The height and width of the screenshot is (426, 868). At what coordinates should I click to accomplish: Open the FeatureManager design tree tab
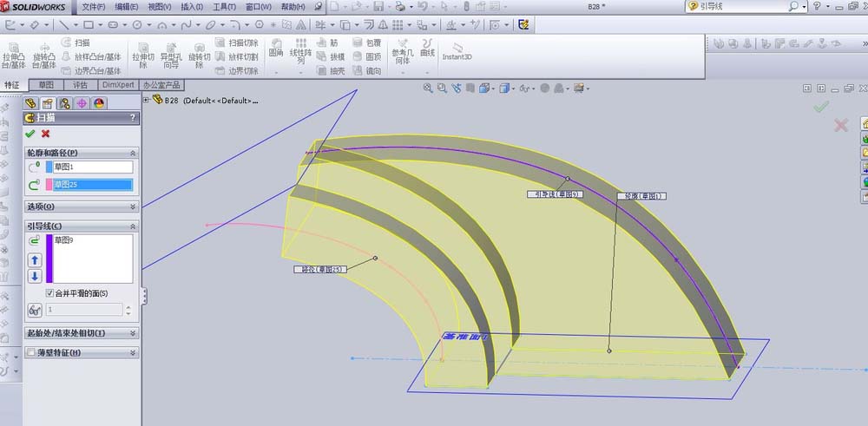pyautogui.click(x=30, y=103)
